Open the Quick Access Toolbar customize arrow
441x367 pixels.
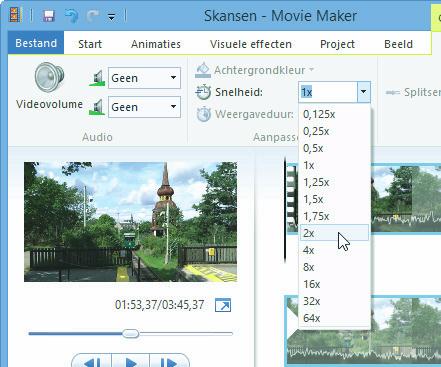(112, 17)
